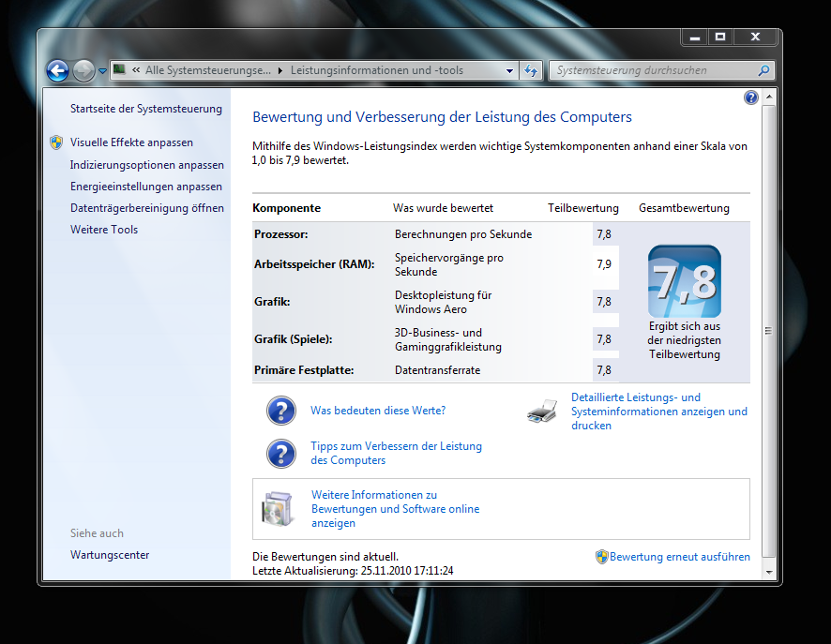Select the Primäre Festplatte: row label
The width and height of the screenshot is (831, 644).
pos(304,370)
